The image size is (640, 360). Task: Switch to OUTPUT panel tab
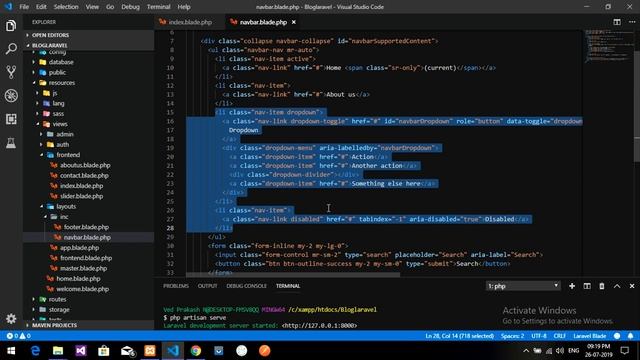click(207, 286)
